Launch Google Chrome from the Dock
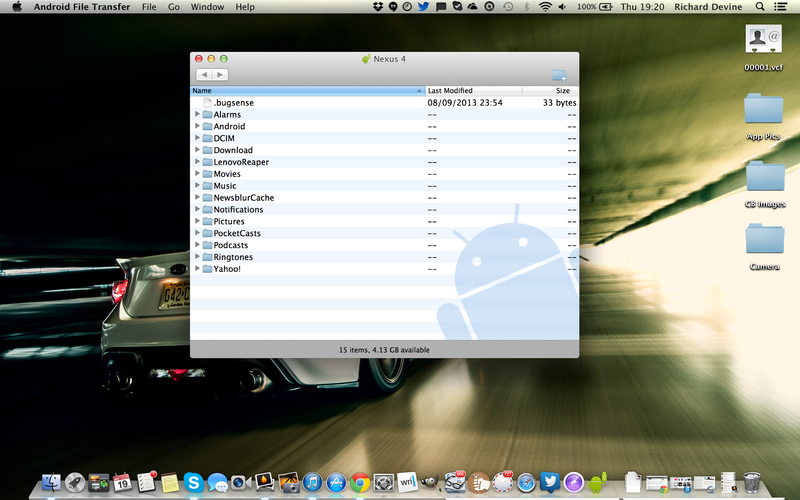 (360, 483)
